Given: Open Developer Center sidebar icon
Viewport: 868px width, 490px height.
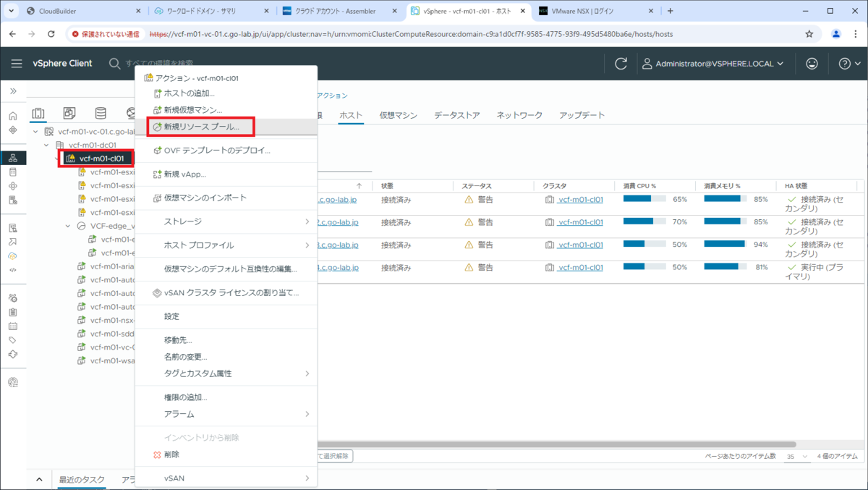Looking at the screenshot, I should point(13,269).
